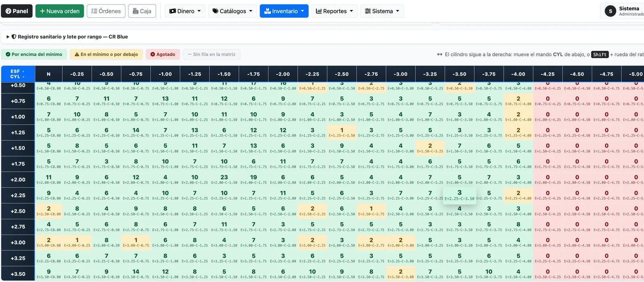Open cell E+3.25-C0.00 with value 6
644x282 pixels.
pyautogui.click(x=49, y=258)
